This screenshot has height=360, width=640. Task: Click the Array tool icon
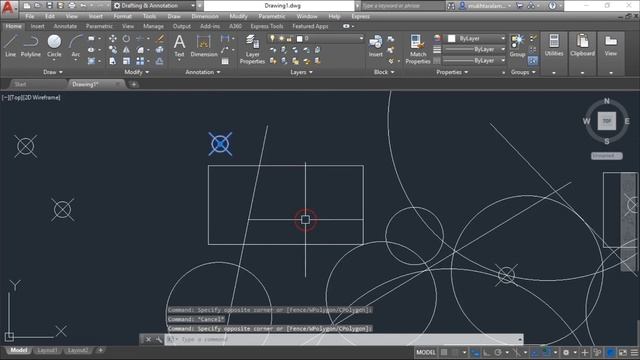click(x=140, y=61)
